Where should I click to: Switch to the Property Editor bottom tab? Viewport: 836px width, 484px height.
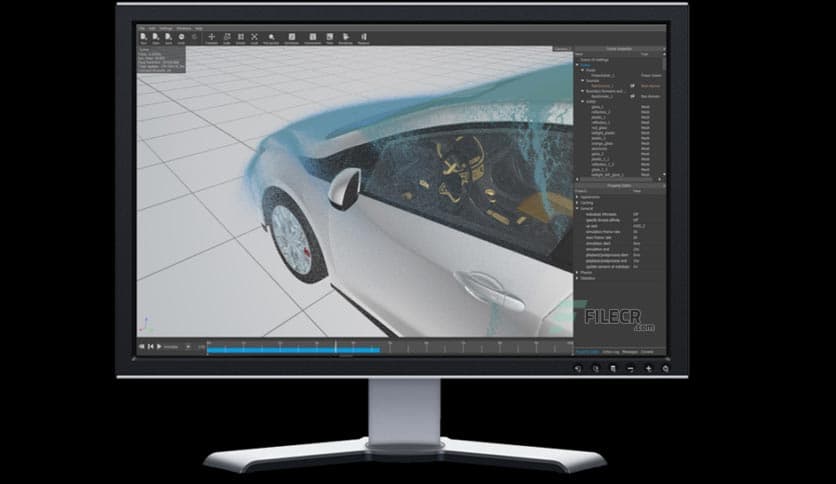point(587,352)
